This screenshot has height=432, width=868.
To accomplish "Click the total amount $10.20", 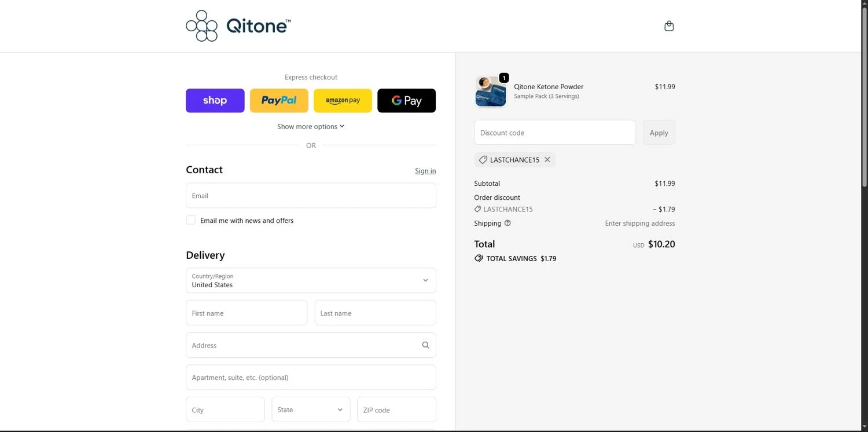I will pos(661,244).
